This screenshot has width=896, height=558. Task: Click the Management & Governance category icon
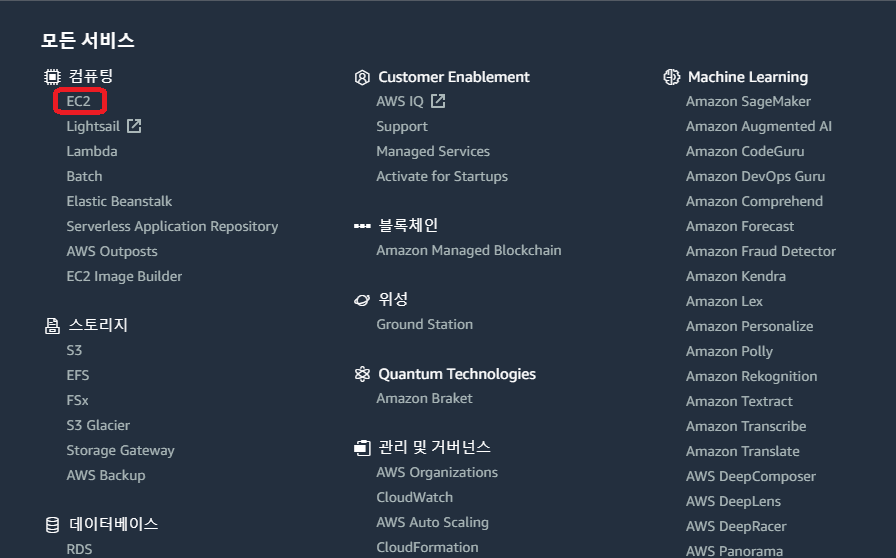click(x=362, y=448)
